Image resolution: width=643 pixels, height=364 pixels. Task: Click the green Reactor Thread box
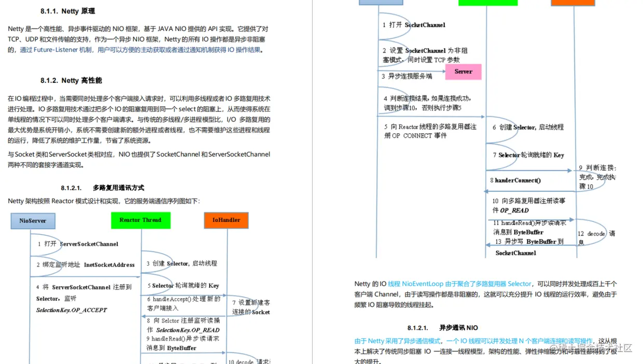coord(141,220)
